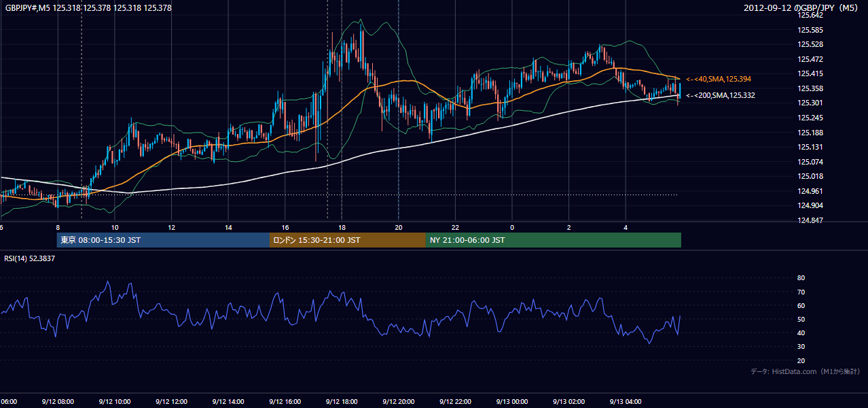Click hour marker 4 on the chart time axis

coord(626,227)
